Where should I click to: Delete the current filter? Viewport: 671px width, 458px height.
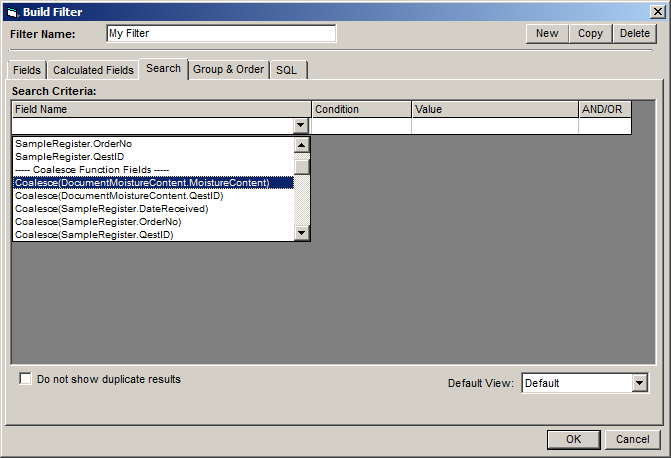pos(634,33)
